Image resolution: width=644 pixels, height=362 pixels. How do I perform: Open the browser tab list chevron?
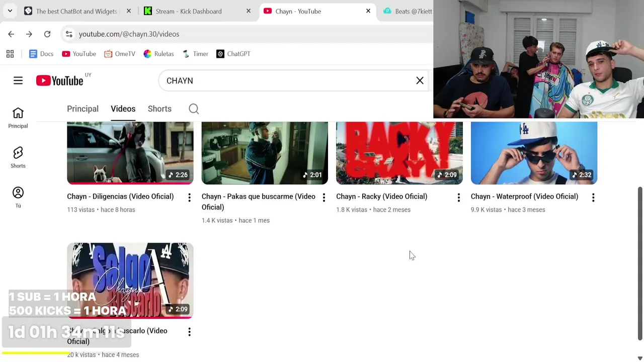(10, 11)
